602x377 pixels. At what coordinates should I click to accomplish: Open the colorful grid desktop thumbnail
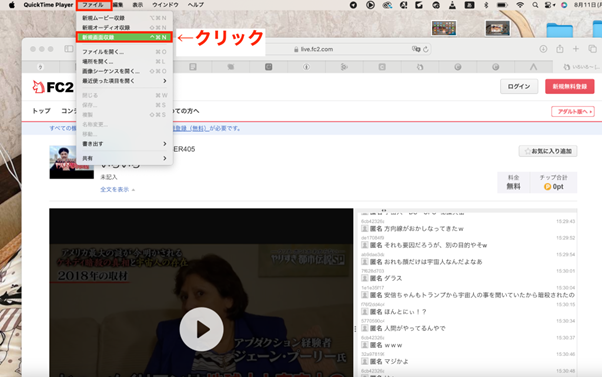pos(444,28)
